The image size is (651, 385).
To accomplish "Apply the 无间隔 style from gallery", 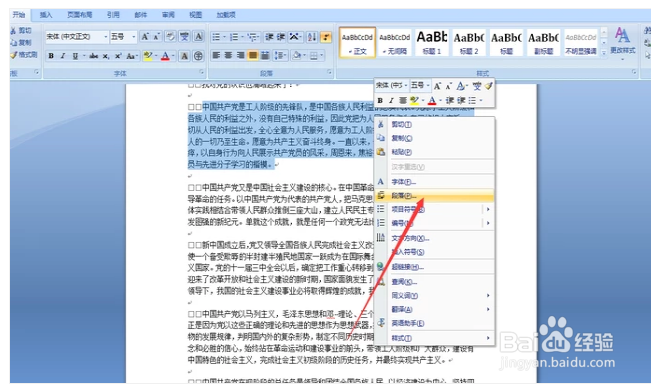I will 394,42.
